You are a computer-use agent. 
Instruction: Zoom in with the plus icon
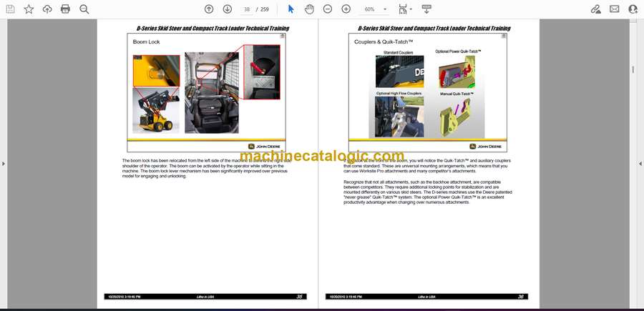click(x=346, y=9)
